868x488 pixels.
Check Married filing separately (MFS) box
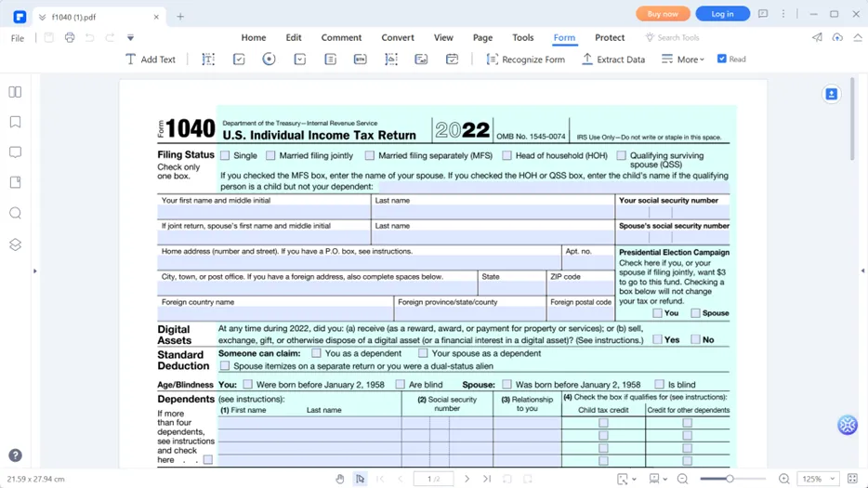pyautogui.click(x=369, y=155)
